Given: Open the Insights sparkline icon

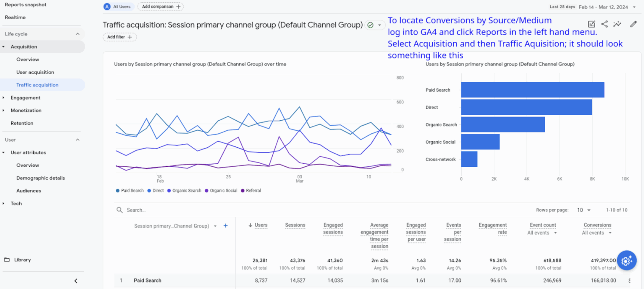Looking at the screenshot, I should (617, 24).
